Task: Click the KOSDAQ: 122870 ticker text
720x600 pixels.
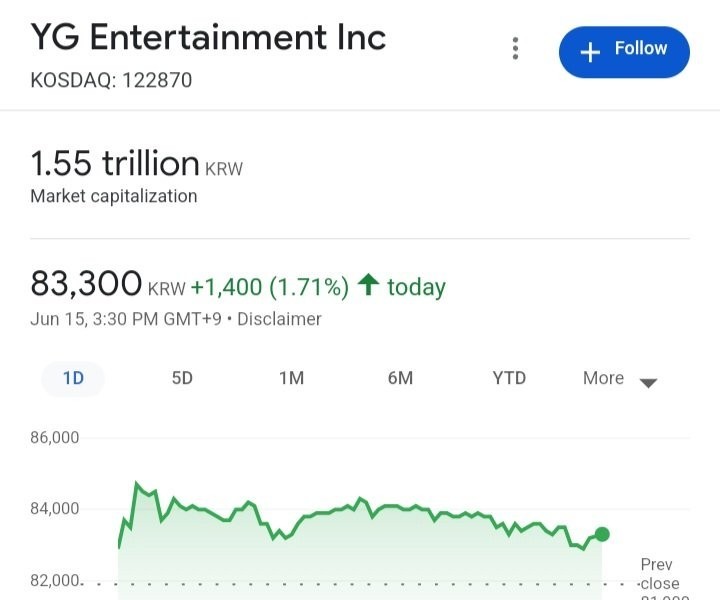Action: click(111, 80)
